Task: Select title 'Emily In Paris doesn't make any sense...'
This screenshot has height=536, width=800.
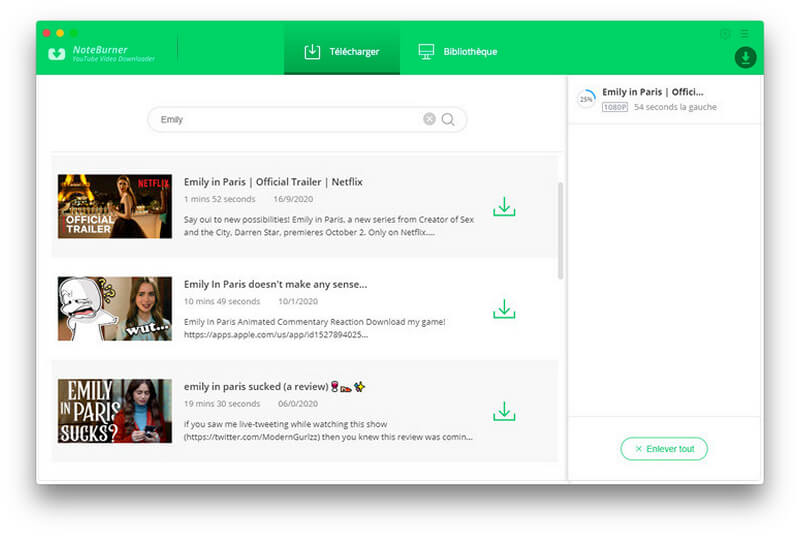Action: 276,285
